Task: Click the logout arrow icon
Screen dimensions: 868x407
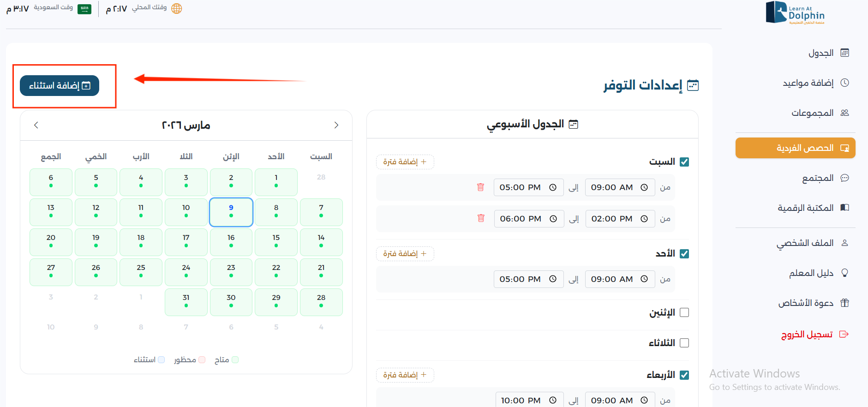Action: 844,334
